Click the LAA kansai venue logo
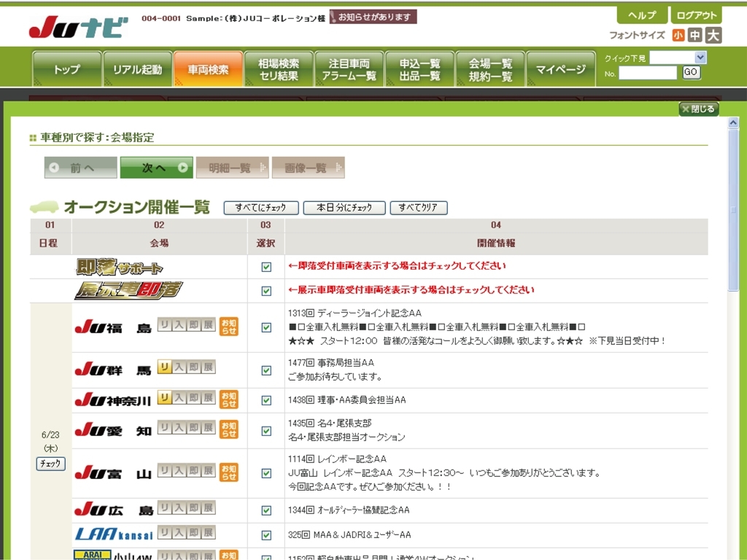The image size is (747, 560). pos(114,534)
